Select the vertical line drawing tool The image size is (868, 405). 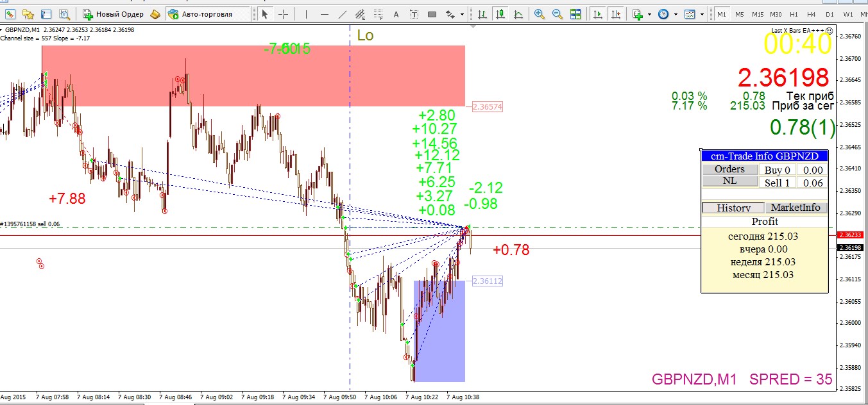306,13
